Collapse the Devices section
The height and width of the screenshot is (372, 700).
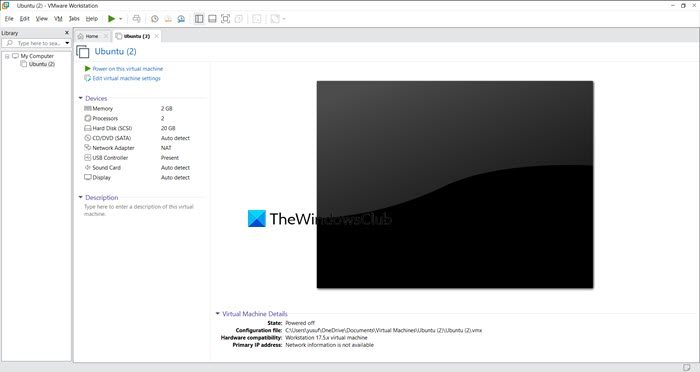coord(80,98)
